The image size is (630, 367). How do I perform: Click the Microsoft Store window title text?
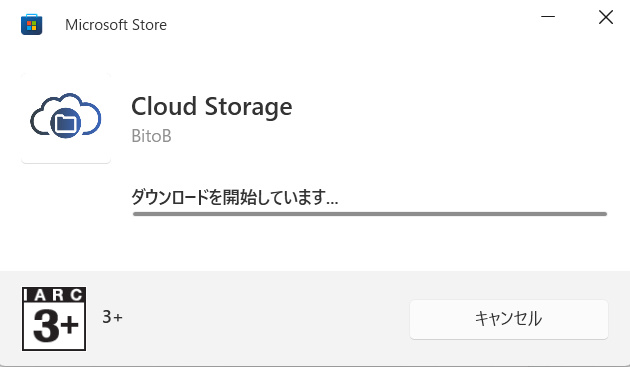click(x=116, y=25)
